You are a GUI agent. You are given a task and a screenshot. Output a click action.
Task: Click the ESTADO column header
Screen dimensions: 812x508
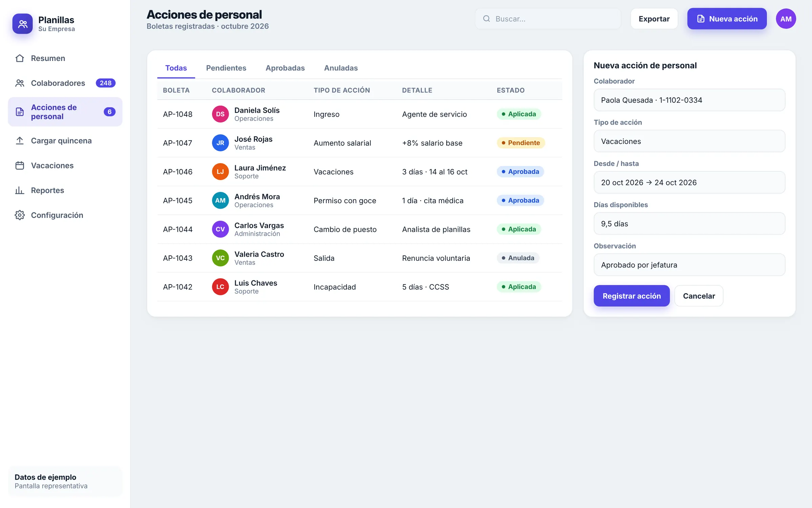[511, 90]
